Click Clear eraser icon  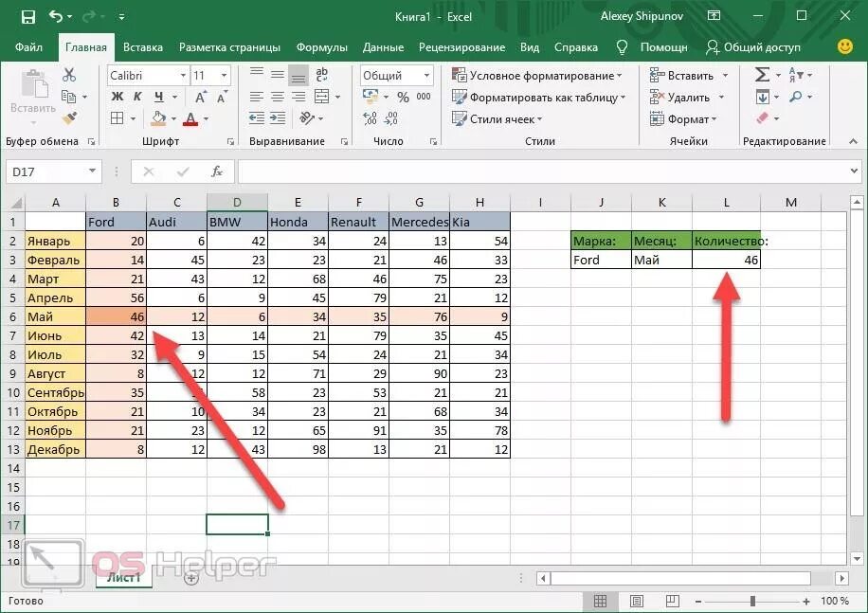[762, 118]
